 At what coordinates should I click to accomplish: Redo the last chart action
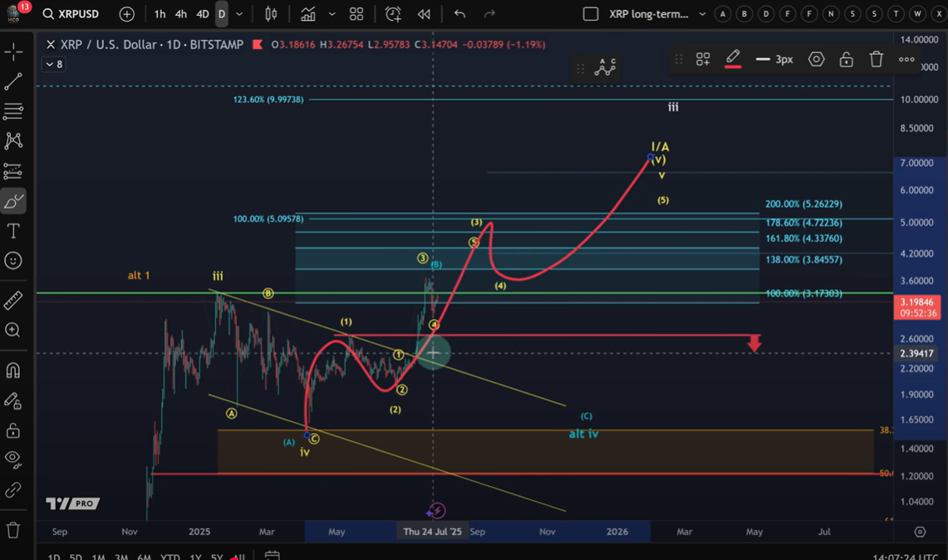click(489, 14)
